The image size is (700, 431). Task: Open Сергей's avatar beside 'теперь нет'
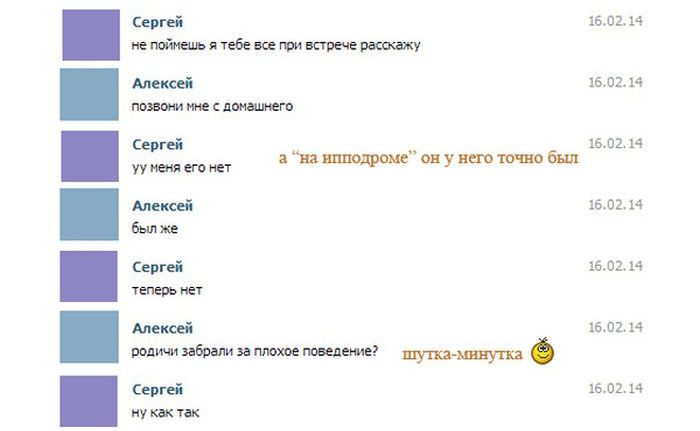[89, 276]
